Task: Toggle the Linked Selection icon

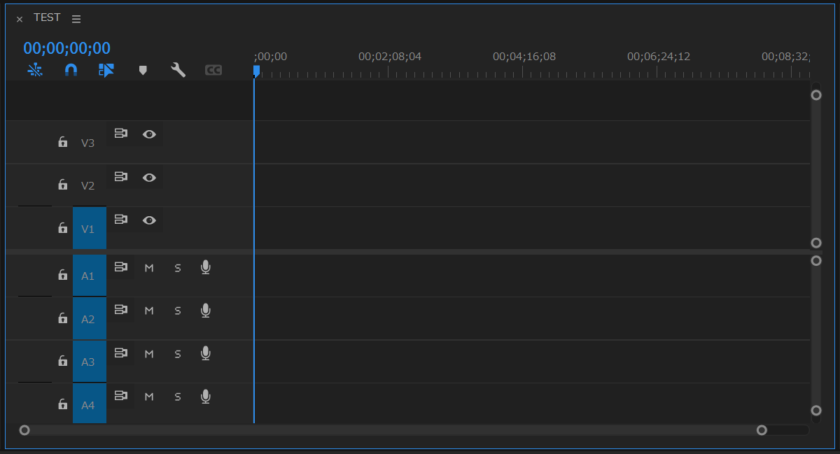Action: (106, 70)
